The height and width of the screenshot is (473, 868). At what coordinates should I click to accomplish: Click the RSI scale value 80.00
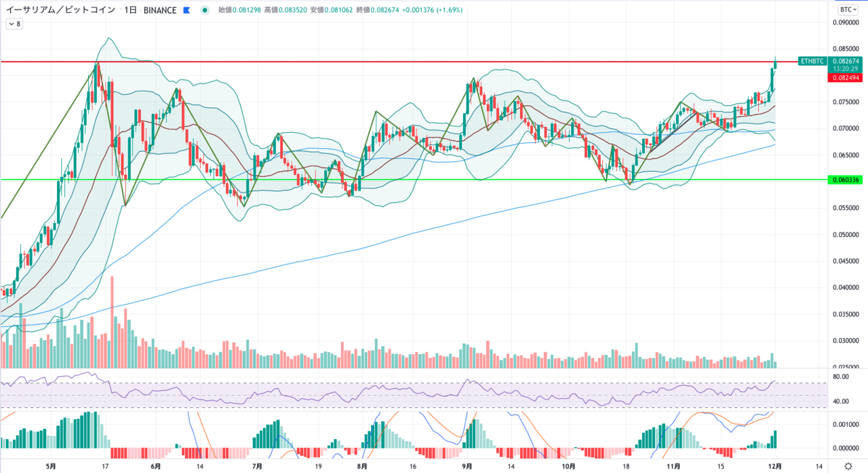tap(841, 376)
